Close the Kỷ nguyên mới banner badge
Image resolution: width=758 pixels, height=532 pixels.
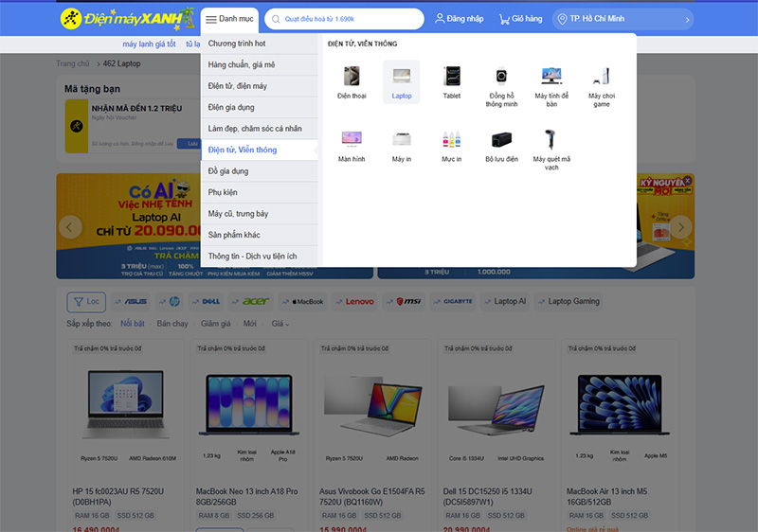tap(688, 180)
